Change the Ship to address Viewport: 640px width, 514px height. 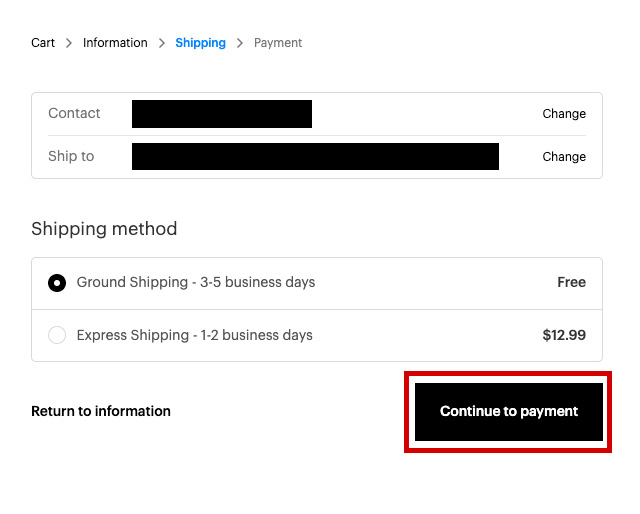point(564,157)
